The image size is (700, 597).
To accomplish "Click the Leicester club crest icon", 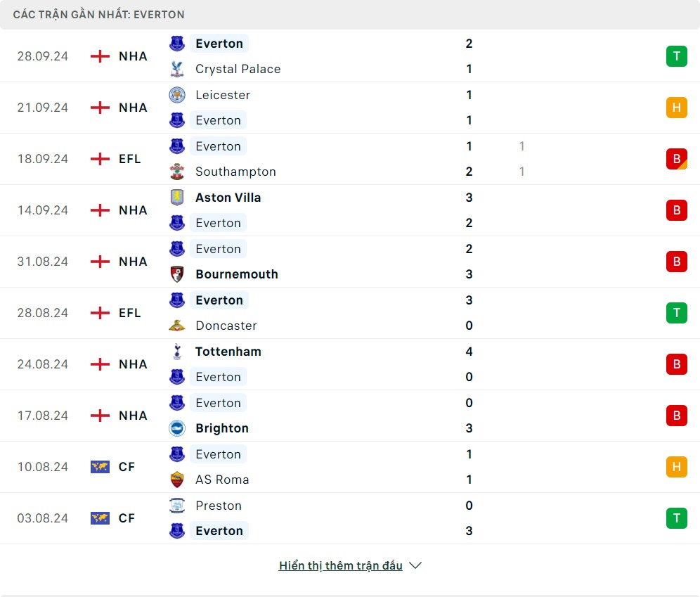I will pos(177,95).
